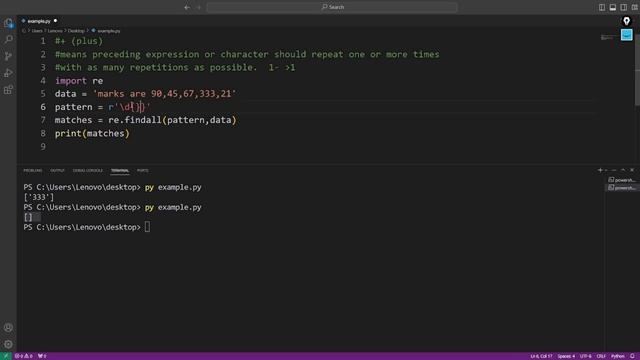Select the first powershell terminal instance
The image size is (640, 360).
622,180
